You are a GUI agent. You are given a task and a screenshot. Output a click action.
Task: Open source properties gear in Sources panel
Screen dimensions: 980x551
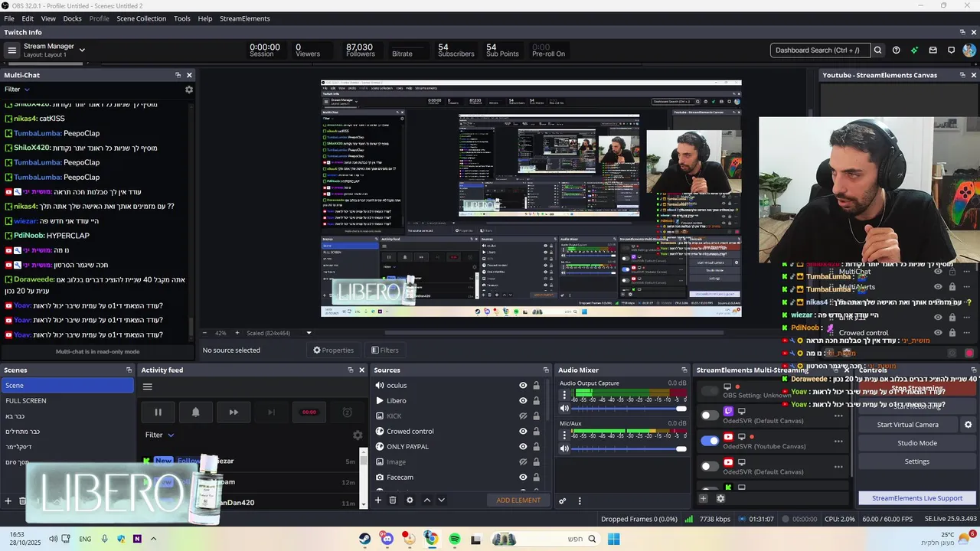pos(410,500)
